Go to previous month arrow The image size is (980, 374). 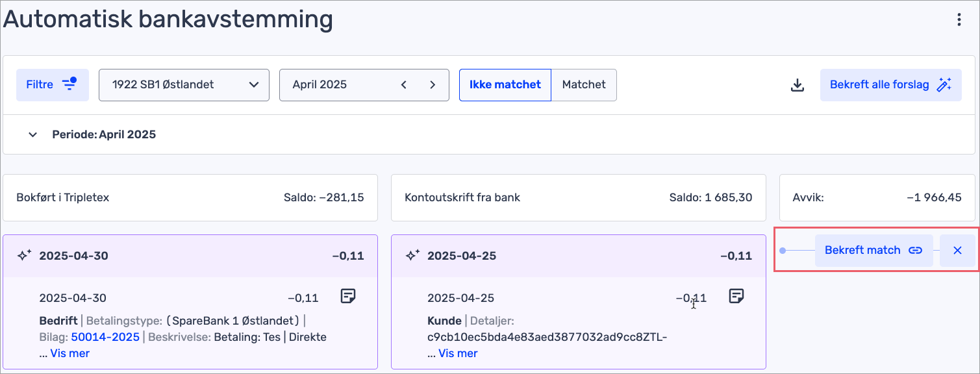pos(404,85)
